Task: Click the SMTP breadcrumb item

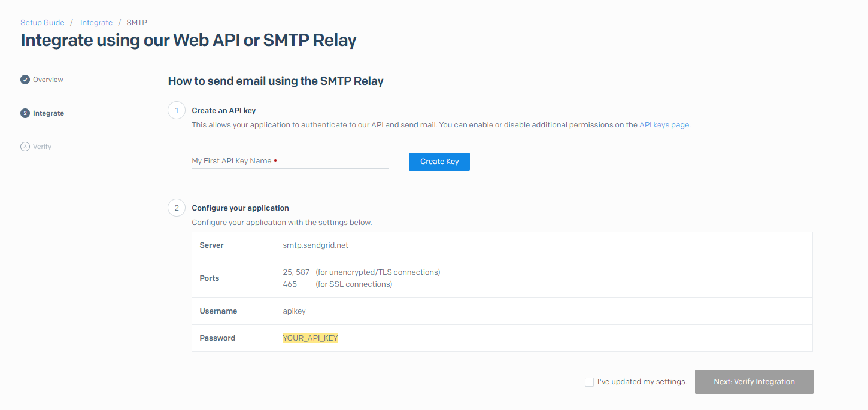Action: tap(136, 22)
